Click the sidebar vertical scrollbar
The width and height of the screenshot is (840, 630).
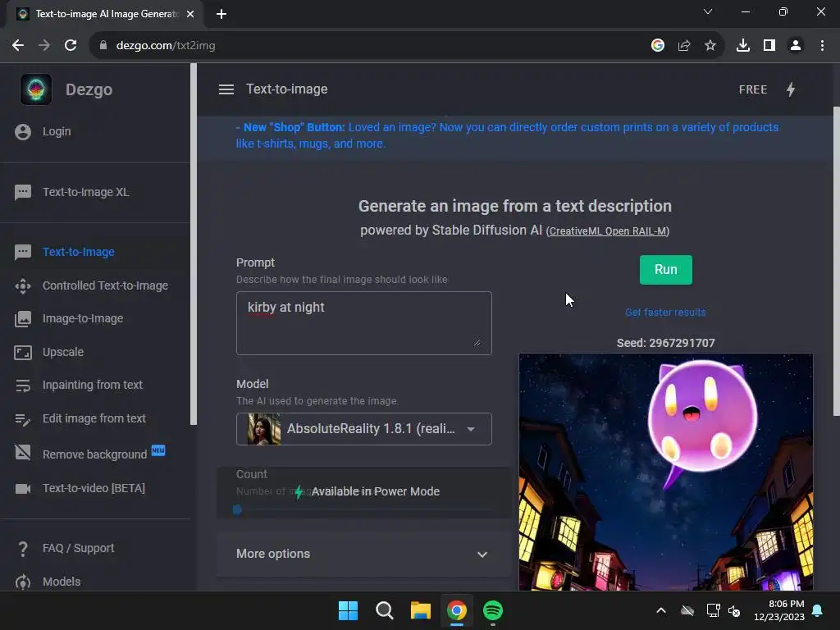(x=194, y=244)
